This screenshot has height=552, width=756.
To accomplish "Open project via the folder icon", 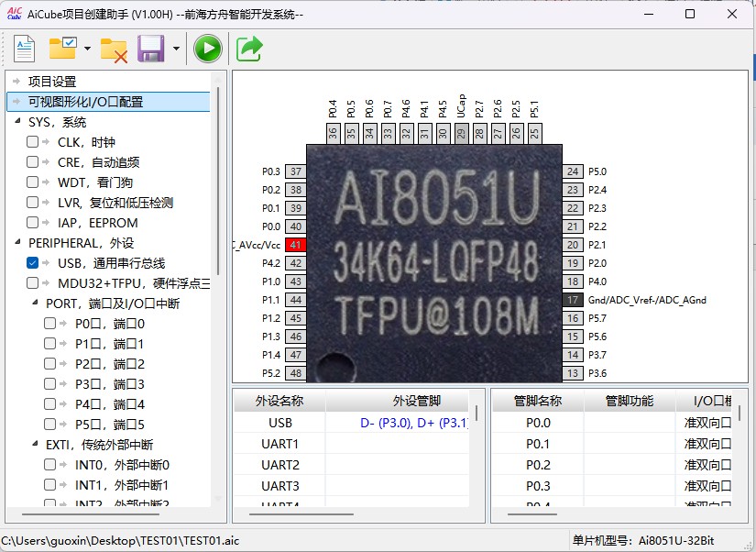I will point(63,49).
